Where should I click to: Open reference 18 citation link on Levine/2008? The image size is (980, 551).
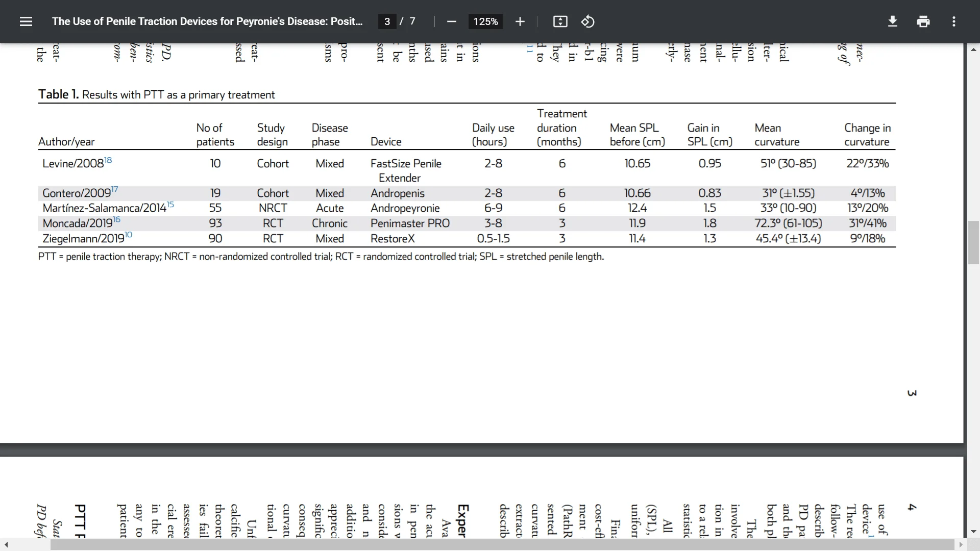pyautogui.click(x=108, y=160)
